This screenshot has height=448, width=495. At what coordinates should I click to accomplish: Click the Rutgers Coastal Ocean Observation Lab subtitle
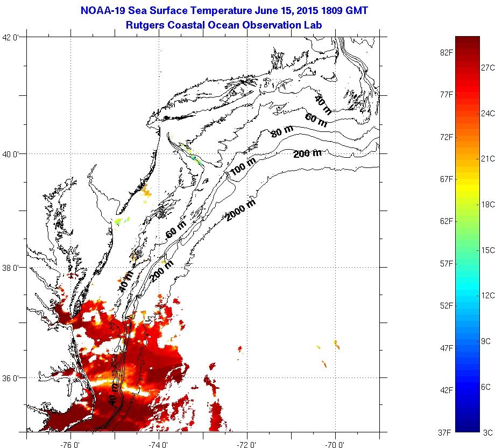(224, 25)
